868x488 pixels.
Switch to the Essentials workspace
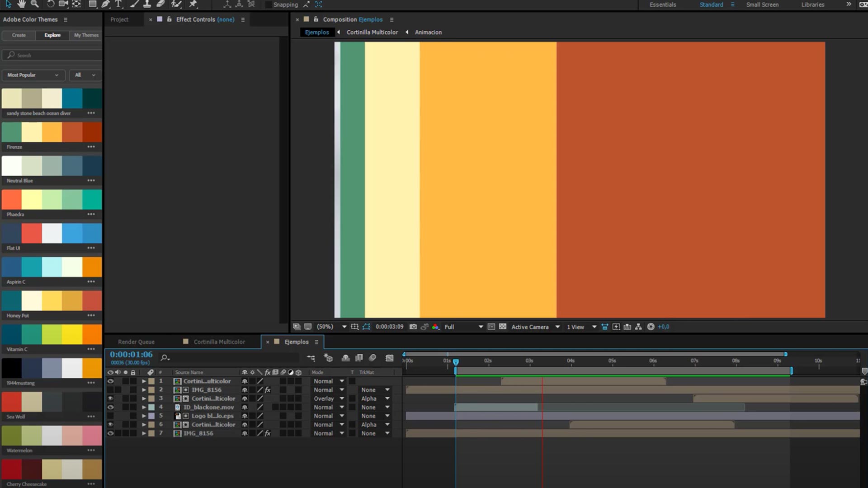coord(662,5)
